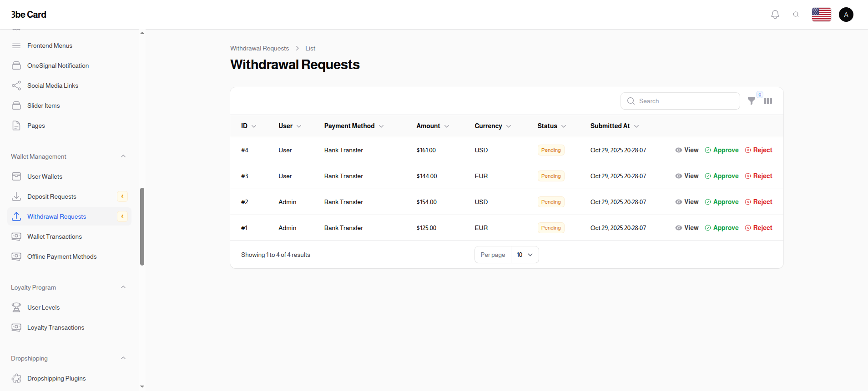Click the Slider Items sidebar icon
This screenshot has height=391, width=868.
pyautogui.click(x=16, y=105)
